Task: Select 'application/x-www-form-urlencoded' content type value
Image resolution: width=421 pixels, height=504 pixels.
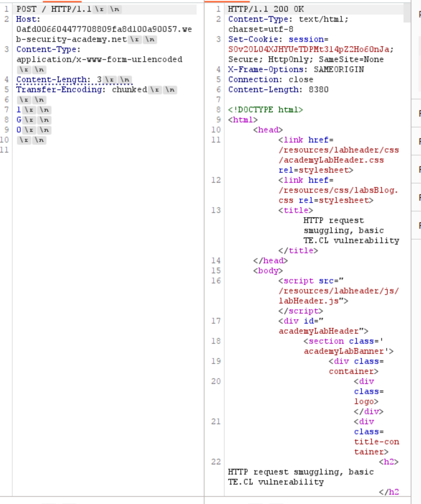Action: (99, 59)
